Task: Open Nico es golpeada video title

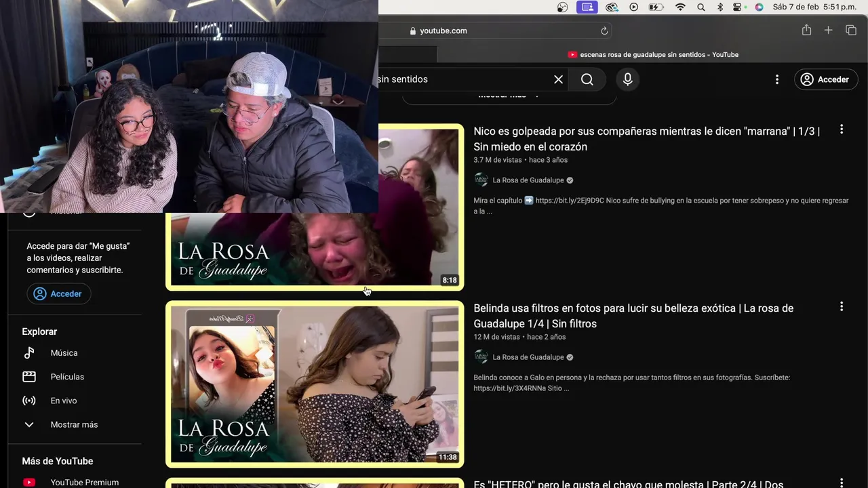Action: point(646,139)
